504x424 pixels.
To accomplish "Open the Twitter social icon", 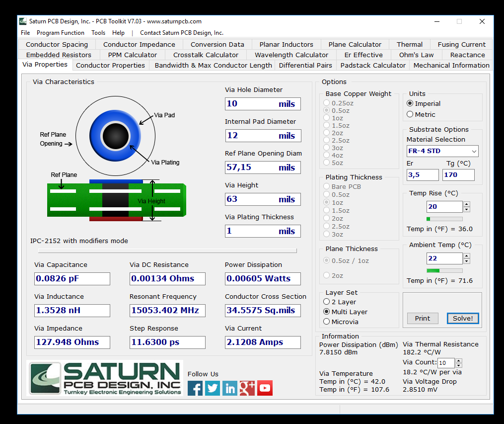I will (213, 388).
